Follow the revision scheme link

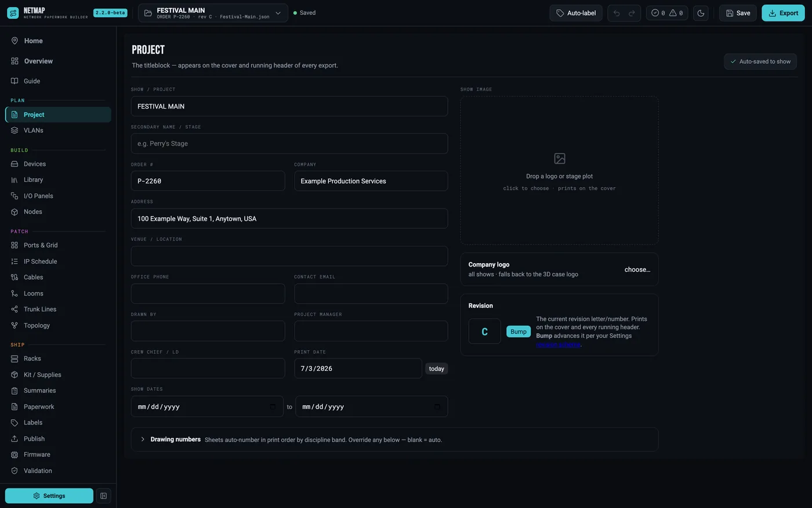click(x=558, y=344)
